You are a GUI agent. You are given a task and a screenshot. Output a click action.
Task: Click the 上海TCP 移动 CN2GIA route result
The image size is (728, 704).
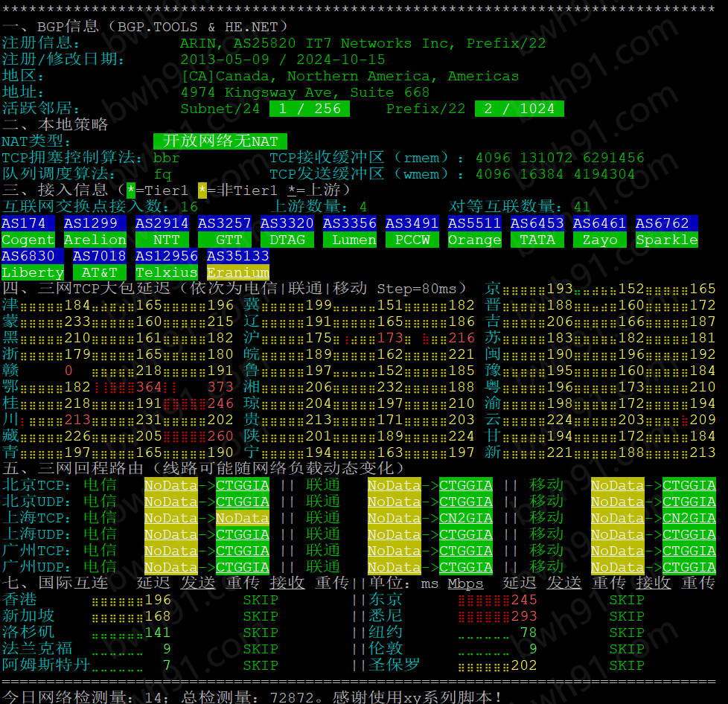pos(689,518)
